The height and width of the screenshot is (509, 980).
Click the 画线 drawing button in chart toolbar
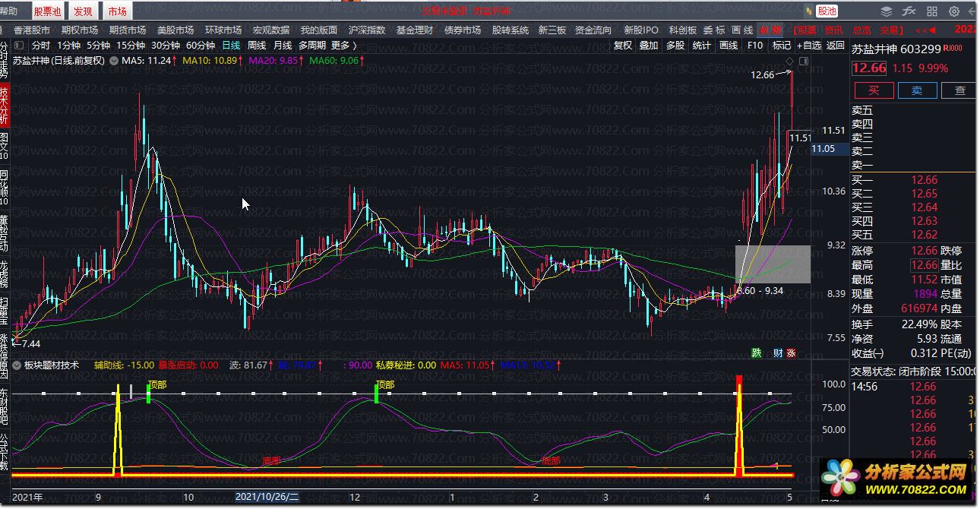pos(729,46)
